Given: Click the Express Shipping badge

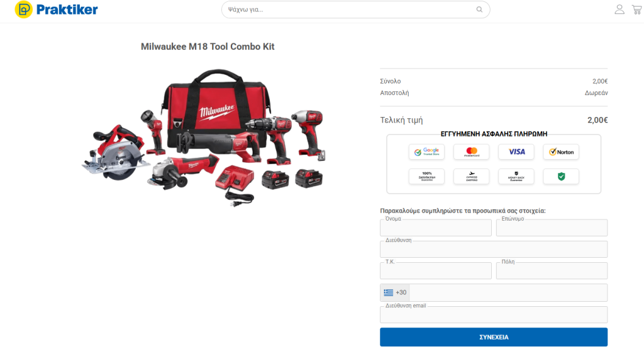Looking at the screenshot, I should (x=472, y=177).
